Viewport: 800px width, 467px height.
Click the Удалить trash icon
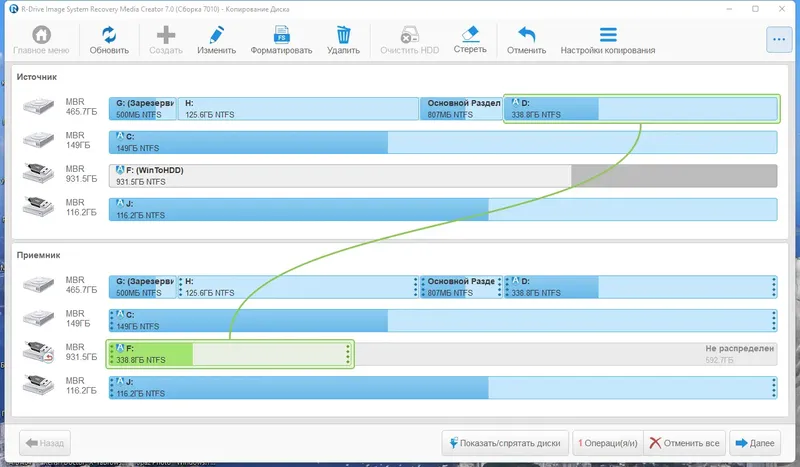click(343, 35)
